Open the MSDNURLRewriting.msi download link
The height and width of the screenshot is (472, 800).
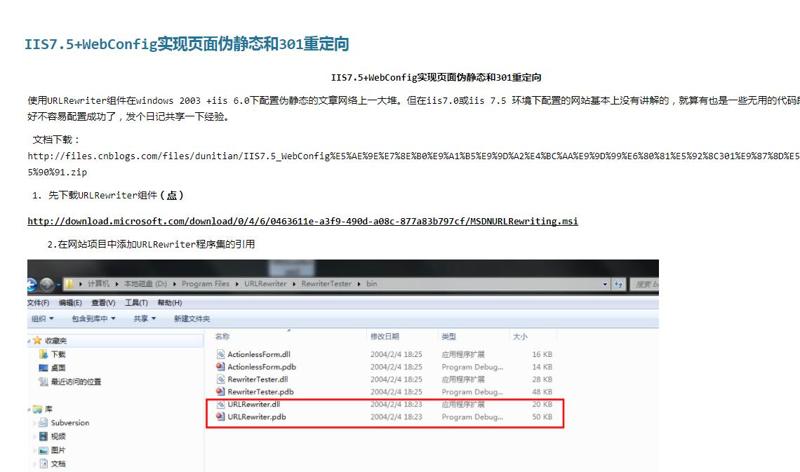[x=303, y=221]
